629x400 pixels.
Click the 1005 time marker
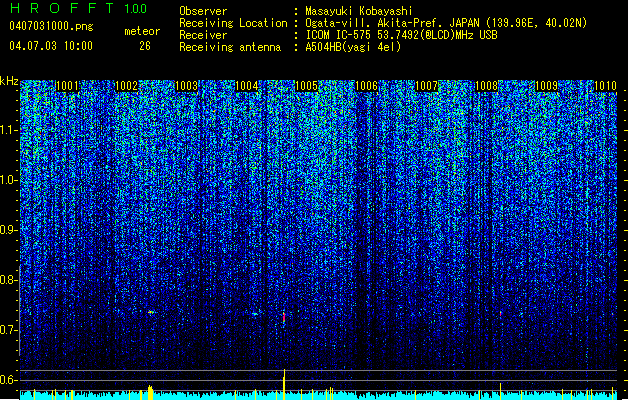coord(306,86)
